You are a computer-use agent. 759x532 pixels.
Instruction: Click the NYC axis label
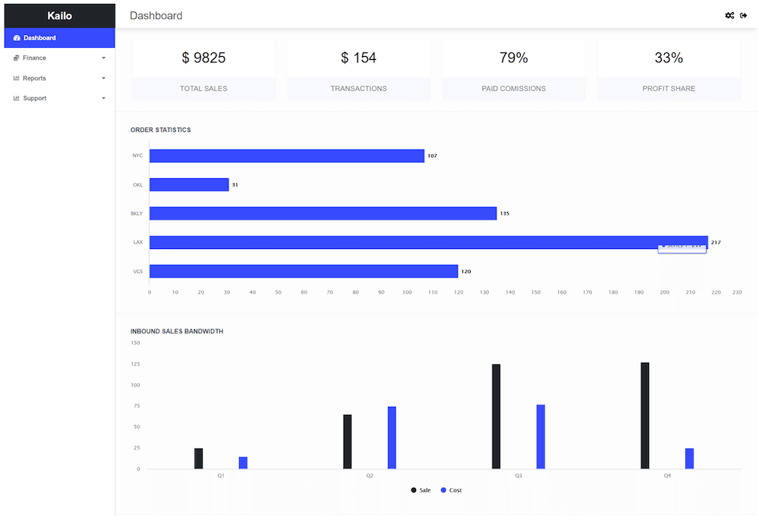[137, 156]
